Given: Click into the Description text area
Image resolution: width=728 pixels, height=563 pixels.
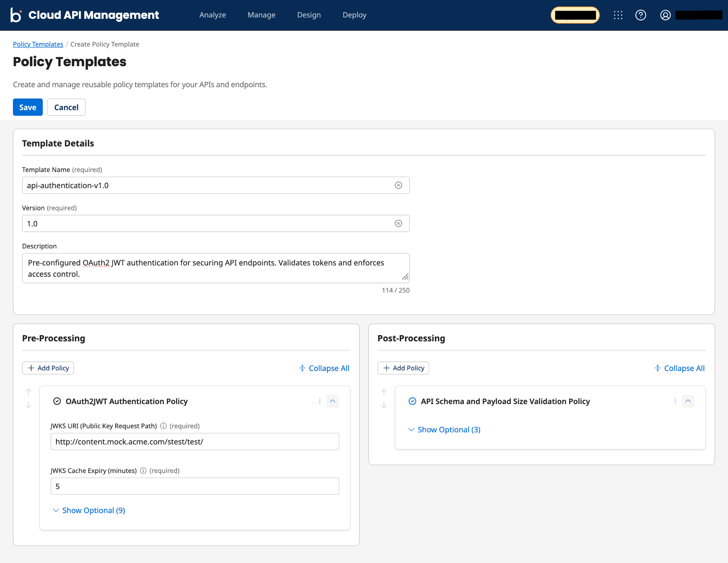Looking at the screenshot, I should tap(216, 268).
